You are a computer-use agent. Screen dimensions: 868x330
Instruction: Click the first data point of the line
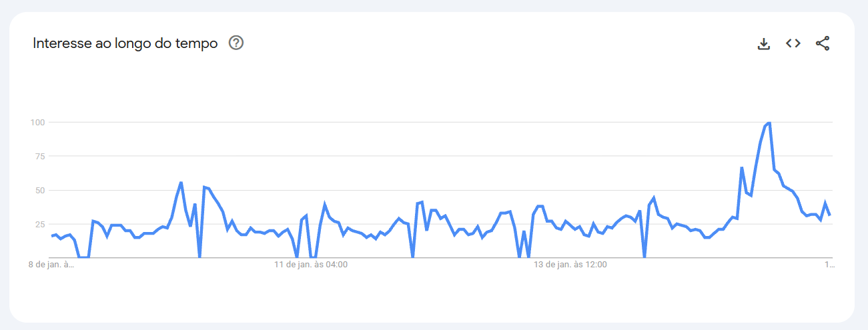(52, 236)
